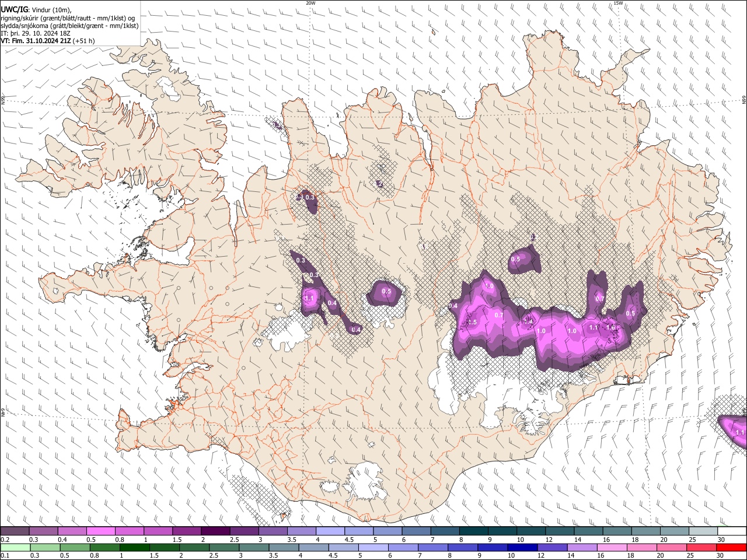
Task: Pick upper legend swatch between 2 and 2.5
Action: coord(216,531)
